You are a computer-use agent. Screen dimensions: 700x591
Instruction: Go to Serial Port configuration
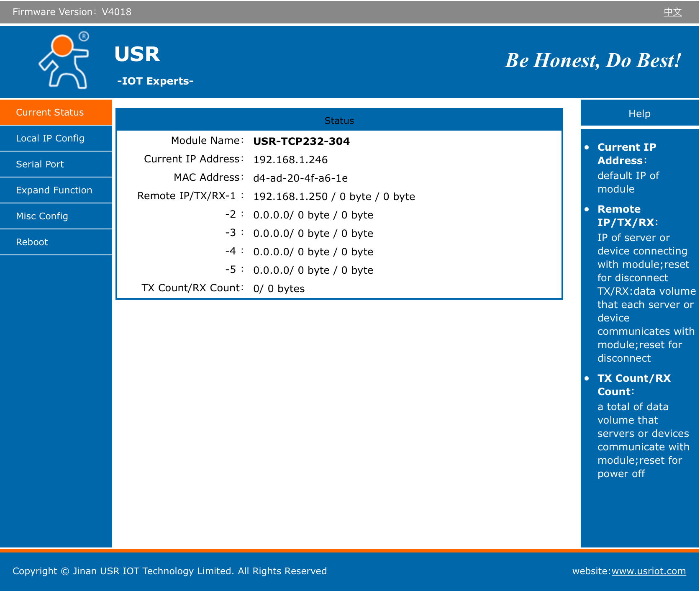click(56, 164)
